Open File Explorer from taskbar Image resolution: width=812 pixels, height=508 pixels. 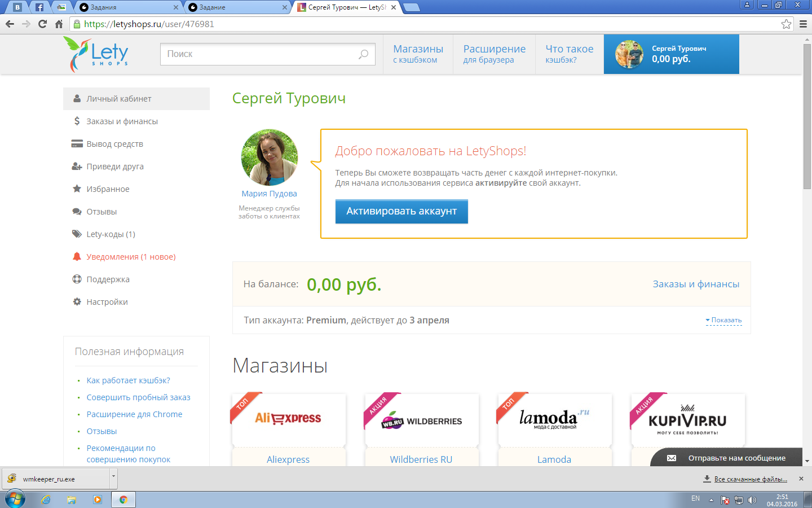click(x=72, y=500)
